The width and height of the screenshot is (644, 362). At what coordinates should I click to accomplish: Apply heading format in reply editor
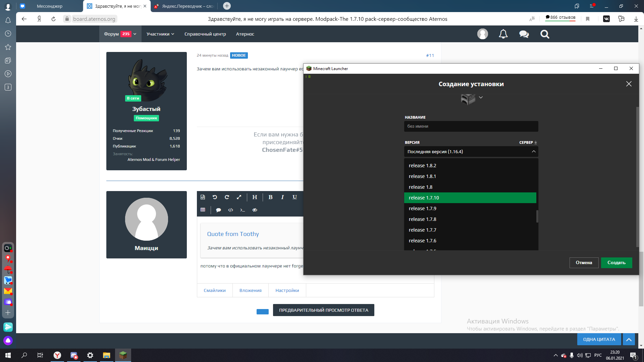point(255,197)
